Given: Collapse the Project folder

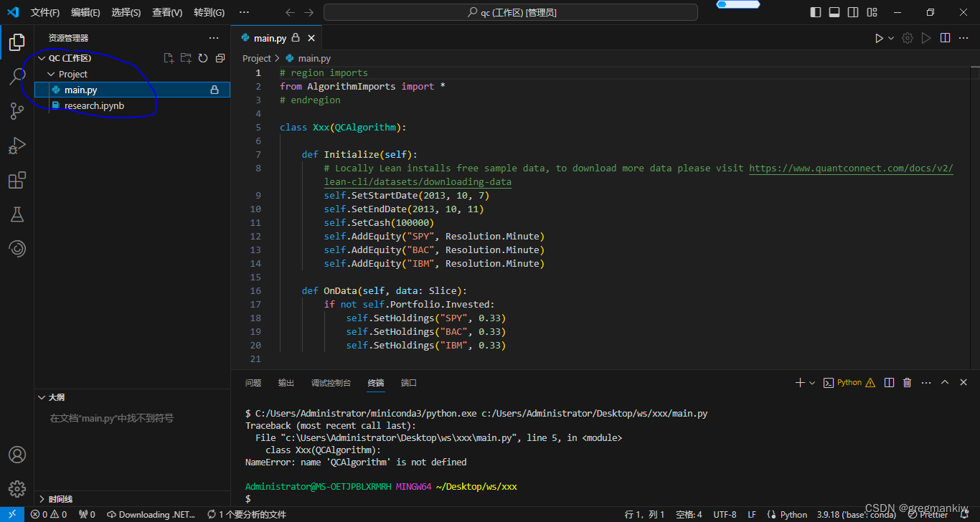Looking at the screenshot, I should 51,74.
